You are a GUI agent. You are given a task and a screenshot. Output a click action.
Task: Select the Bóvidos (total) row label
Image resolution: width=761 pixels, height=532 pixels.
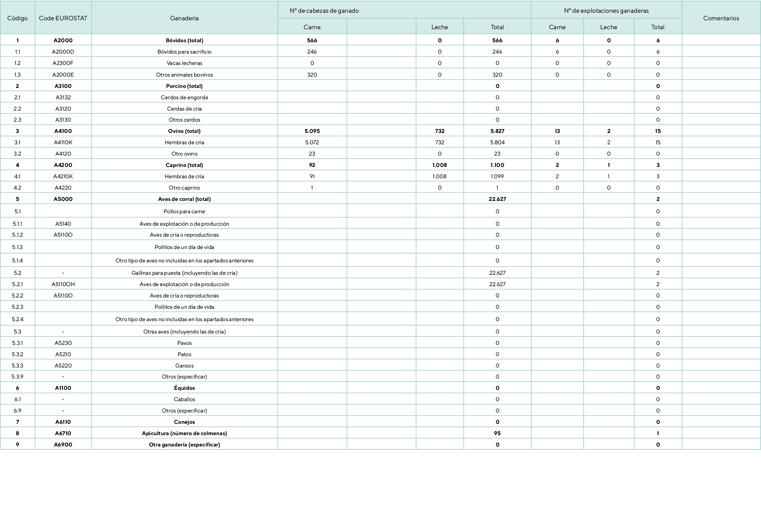pyautogui.click(x=184, y=41)
